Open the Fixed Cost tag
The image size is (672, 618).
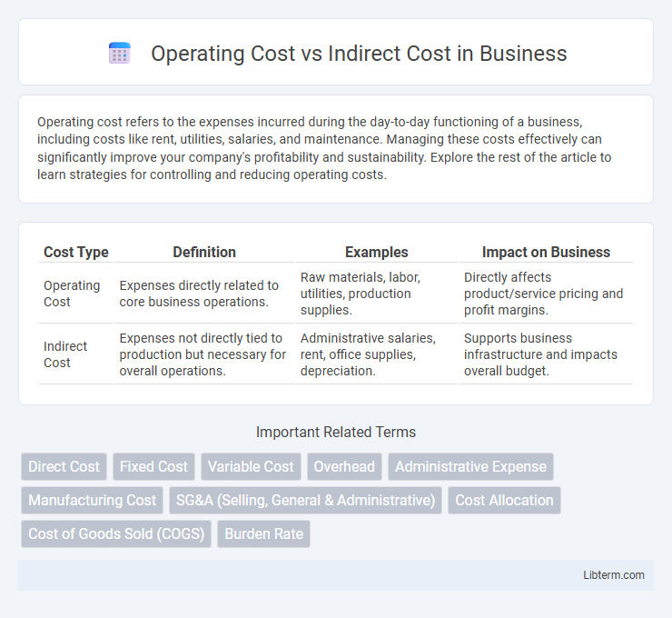pyautogui.click(x=153, y=466)
